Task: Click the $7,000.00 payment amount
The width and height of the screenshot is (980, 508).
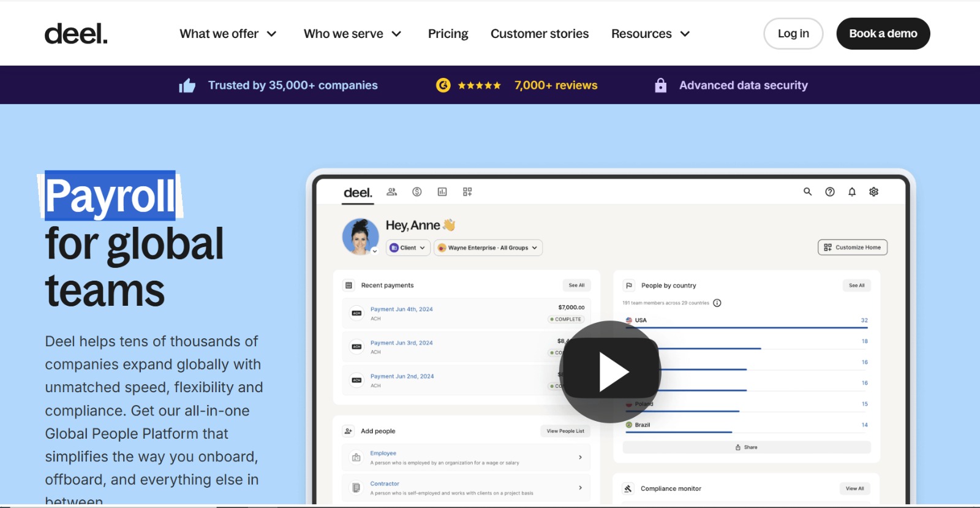Action: coord(571,308)
